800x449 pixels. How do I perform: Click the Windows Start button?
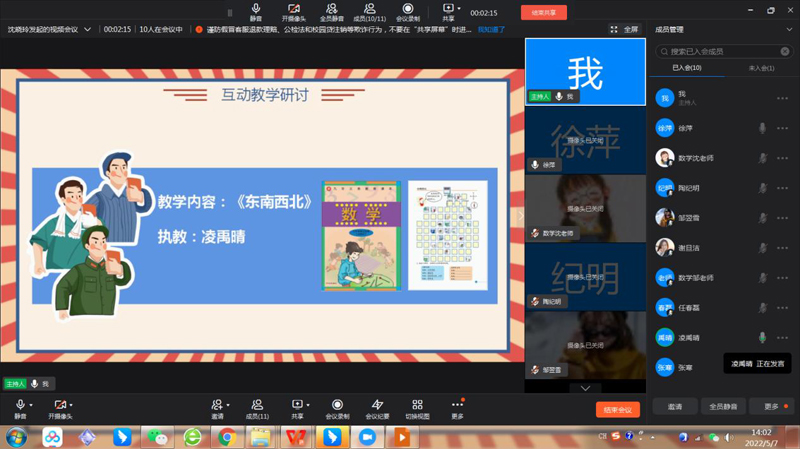[16, 437]
